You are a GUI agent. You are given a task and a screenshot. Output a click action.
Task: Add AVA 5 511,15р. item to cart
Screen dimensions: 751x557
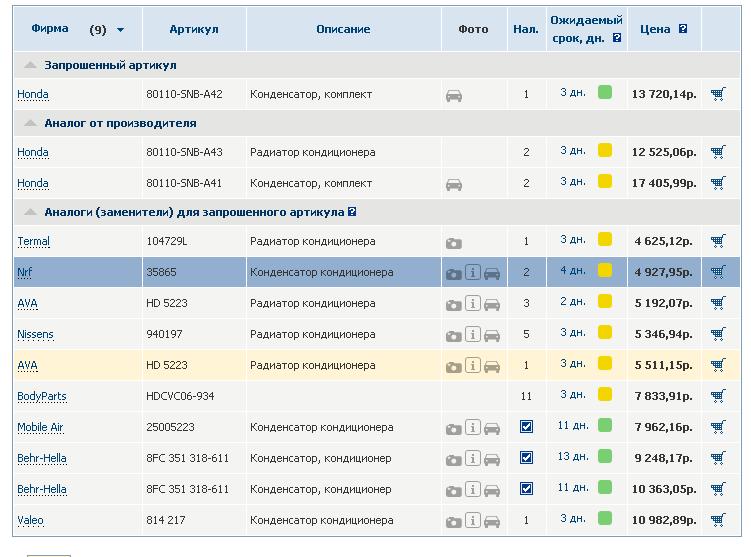click(718, 365)
